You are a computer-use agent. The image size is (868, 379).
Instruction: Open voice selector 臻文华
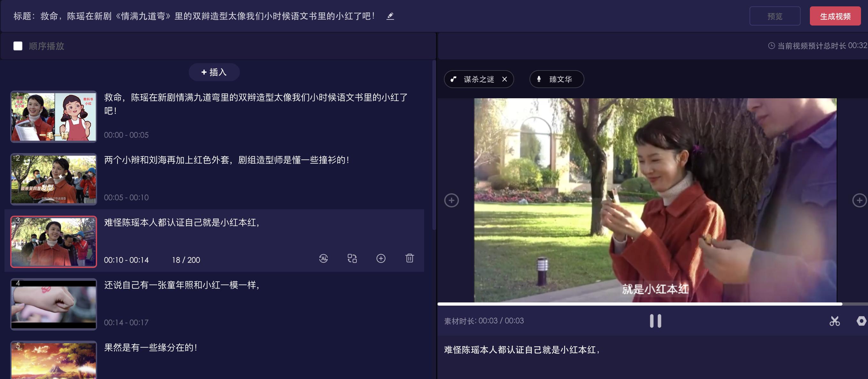[x=557, y=79]
